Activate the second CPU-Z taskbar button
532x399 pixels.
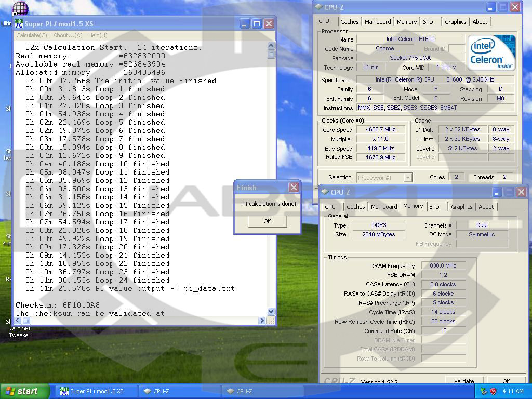[262, 391]
